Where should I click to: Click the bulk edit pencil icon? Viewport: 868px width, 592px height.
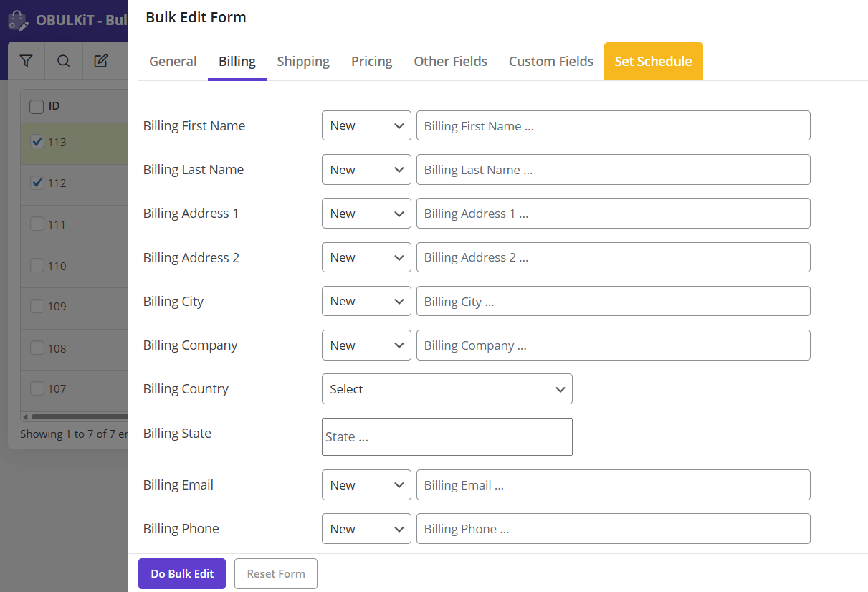coord(101,61)
